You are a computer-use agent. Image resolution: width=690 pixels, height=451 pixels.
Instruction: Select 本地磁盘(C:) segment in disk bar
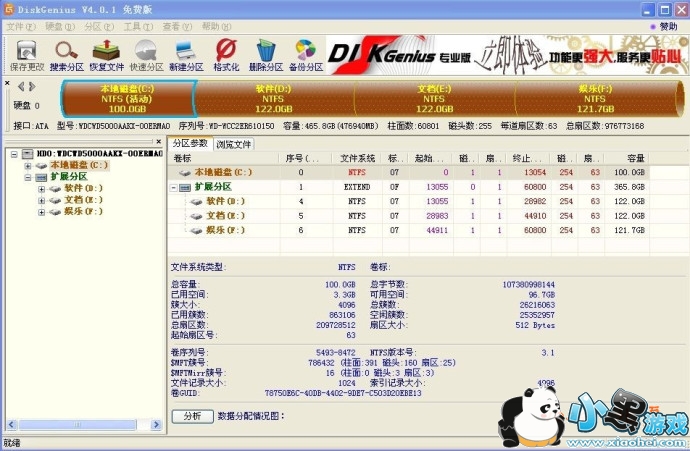pos(128,99)
